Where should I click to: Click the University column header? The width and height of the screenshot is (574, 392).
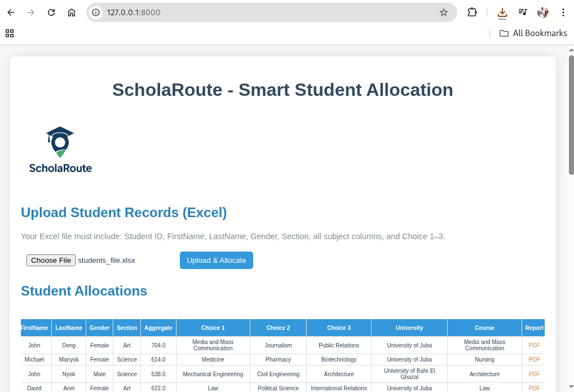[x=409, y=328]
